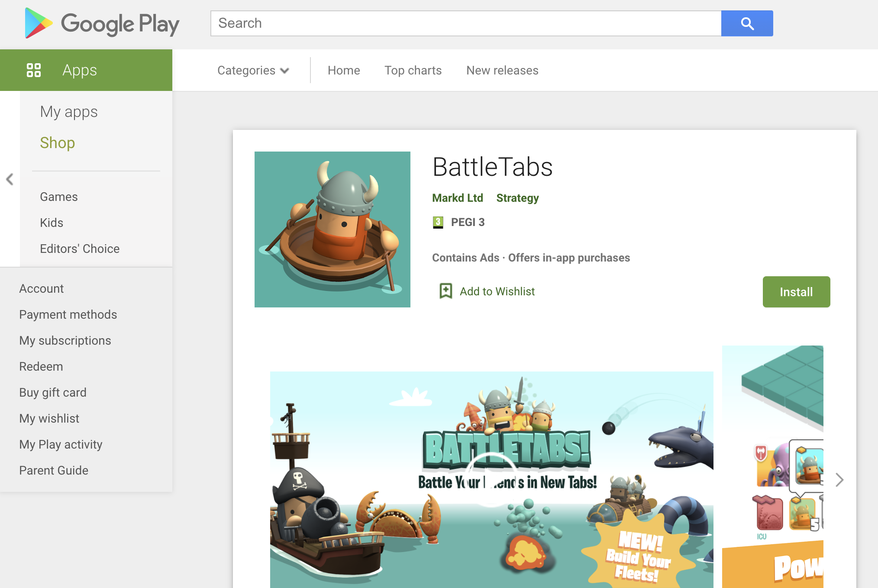Screen dimensions: 878x588
Task: Select the Home tab in navigation
Action: (x=344, y=70)
